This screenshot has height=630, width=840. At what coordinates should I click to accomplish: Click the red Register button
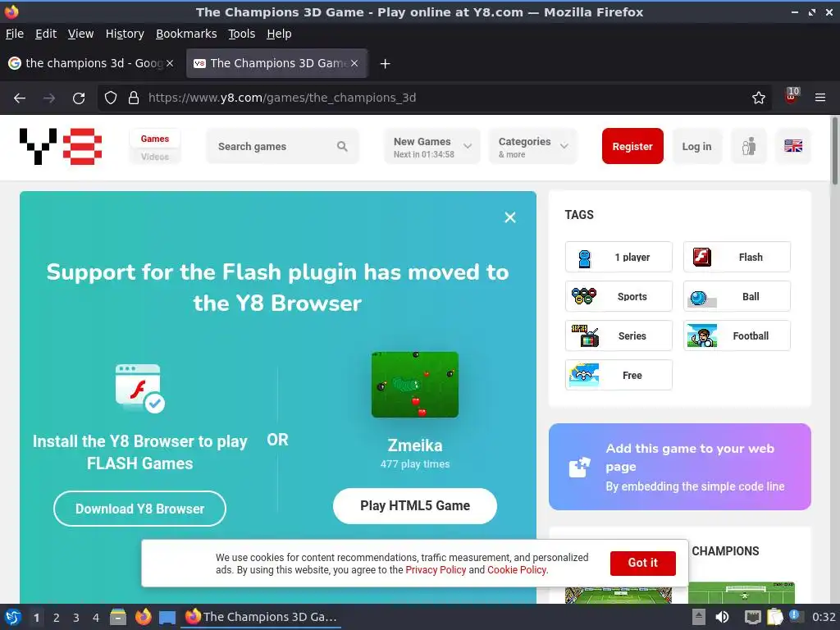click(632, 146)
